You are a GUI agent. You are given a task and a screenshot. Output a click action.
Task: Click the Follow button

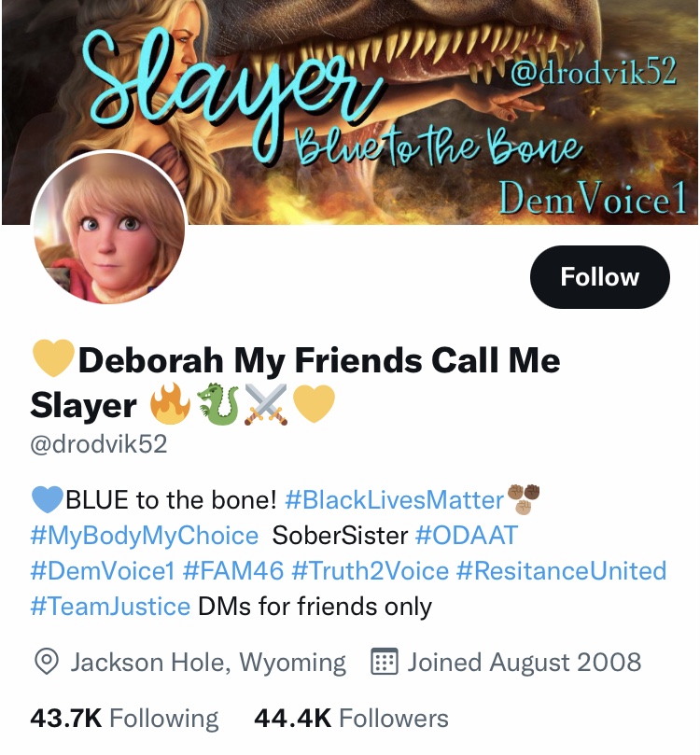click(599, 277)
